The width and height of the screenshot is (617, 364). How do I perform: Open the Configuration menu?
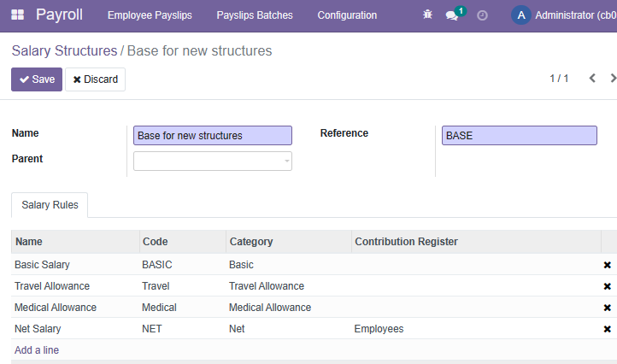[x=347, y=15]
